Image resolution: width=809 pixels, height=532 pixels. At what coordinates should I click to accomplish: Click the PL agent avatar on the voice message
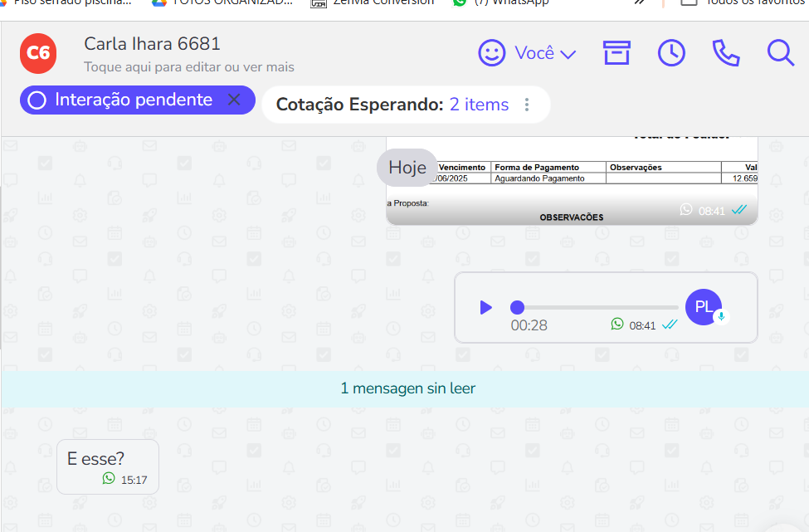(703, 307)
